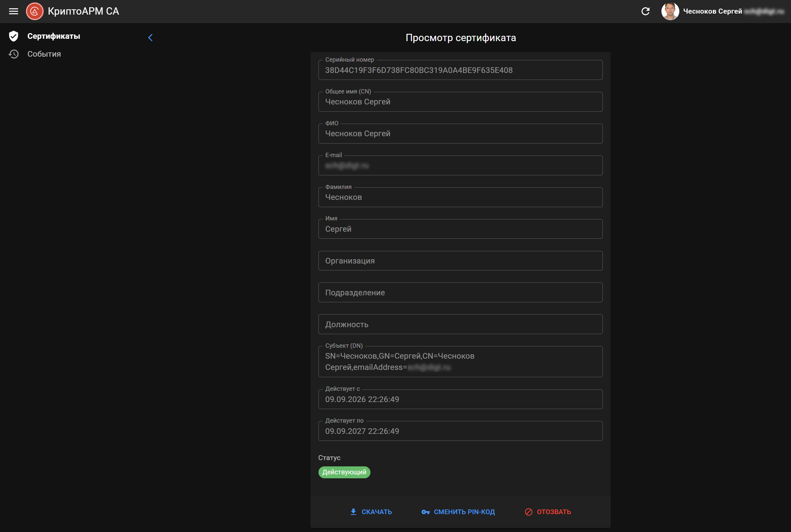Click the Сертификаты shield icon

pos(14,36)
